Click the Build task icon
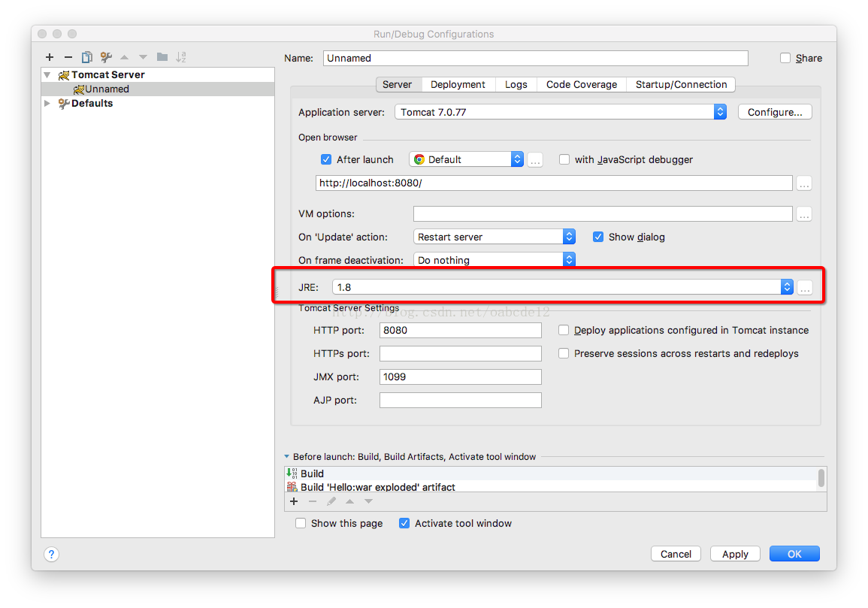This screenshot has width=868, height=608. [x=292, y=473]
